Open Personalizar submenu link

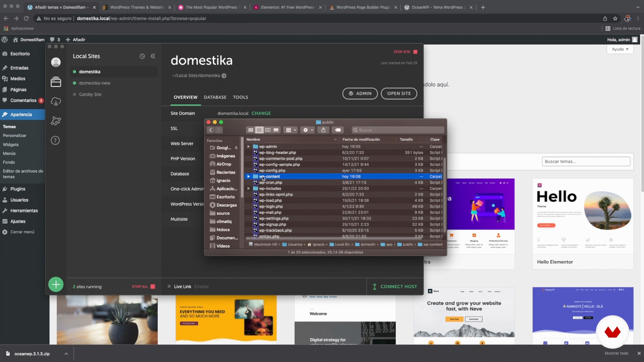point(14,135)
